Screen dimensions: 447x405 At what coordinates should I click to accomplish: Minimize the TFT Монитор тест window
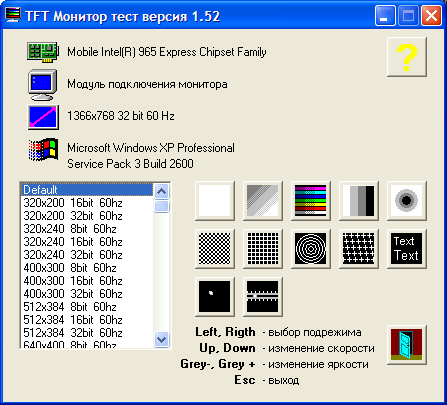[x=385, y=15]
